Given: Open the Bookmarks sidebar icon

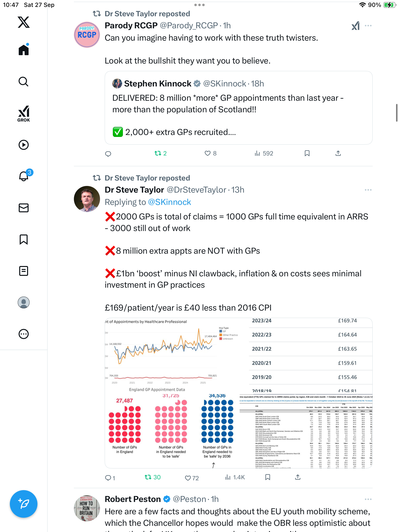Looking at the screenshot, I should tap(24, 239).
